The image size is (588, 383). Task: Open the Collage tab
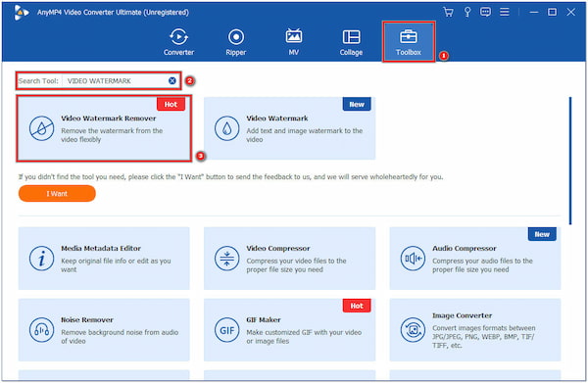coord(351,42)
